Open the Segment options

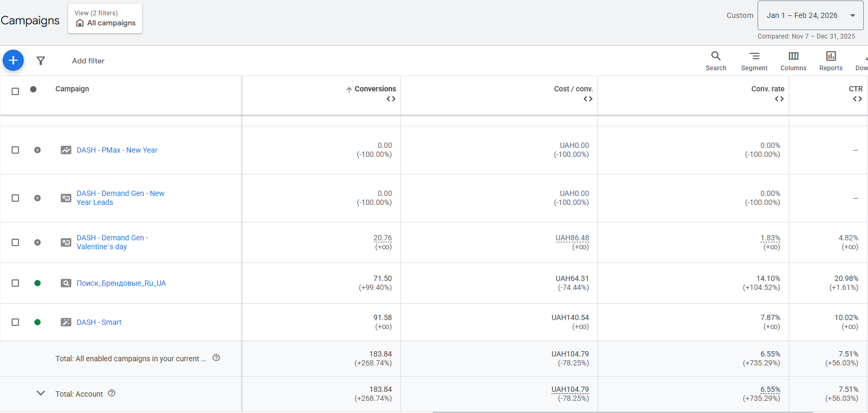point(754,61)
